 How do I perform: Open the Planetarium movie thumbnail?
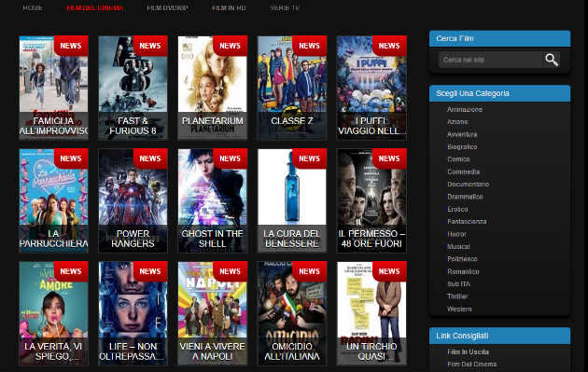click(x=212, y=88)
